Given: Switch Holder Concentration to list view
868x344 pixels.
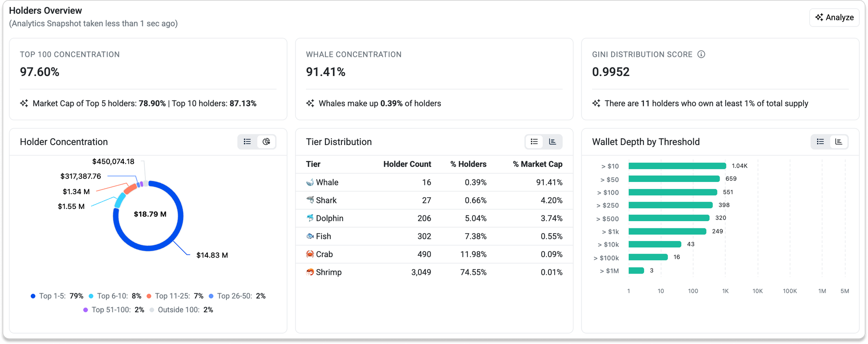Looking at the screenshot, I should [247, 142].
